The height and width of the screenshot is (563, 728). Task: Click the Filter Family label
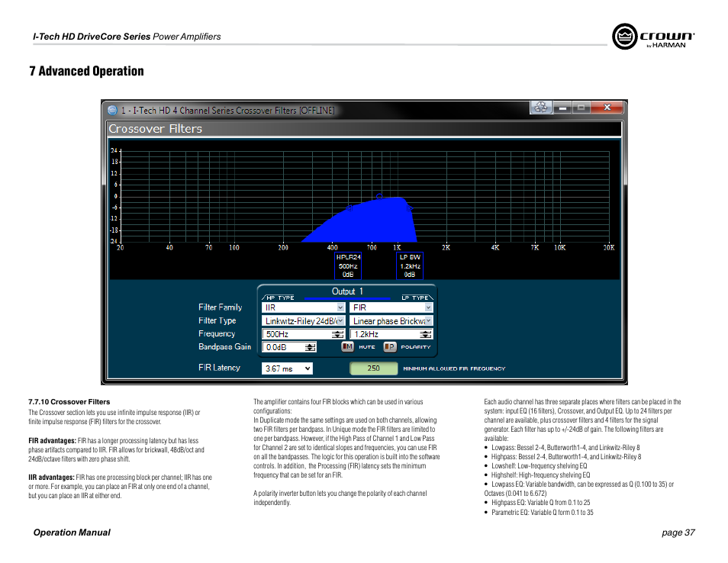coord(220,307)
